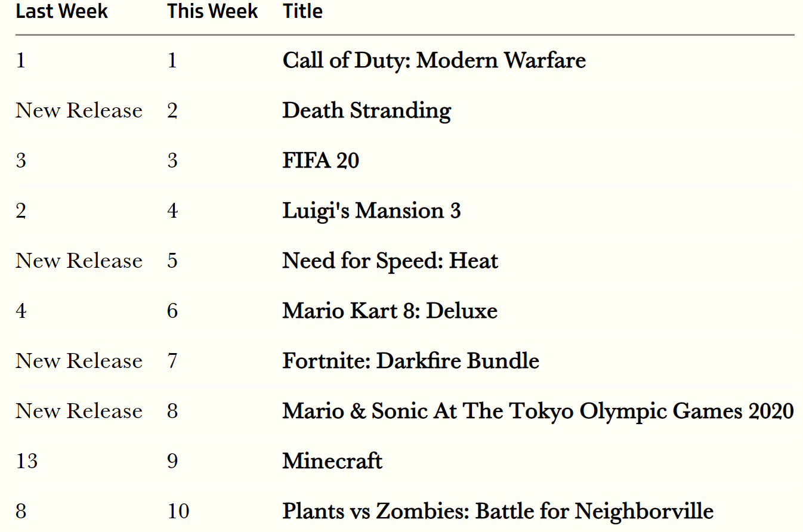Click the 'Title' column header
This screenshot has height=532, width=803.
[302, 11]
